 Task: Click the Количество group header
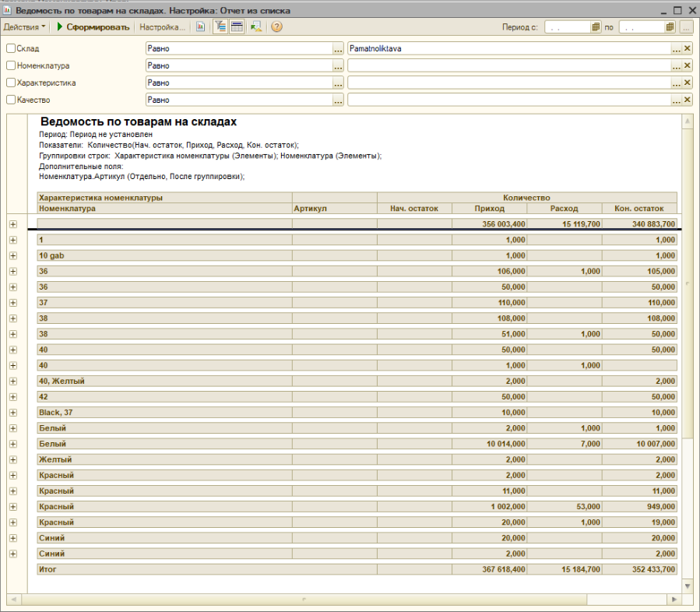[x=527, y=198]
